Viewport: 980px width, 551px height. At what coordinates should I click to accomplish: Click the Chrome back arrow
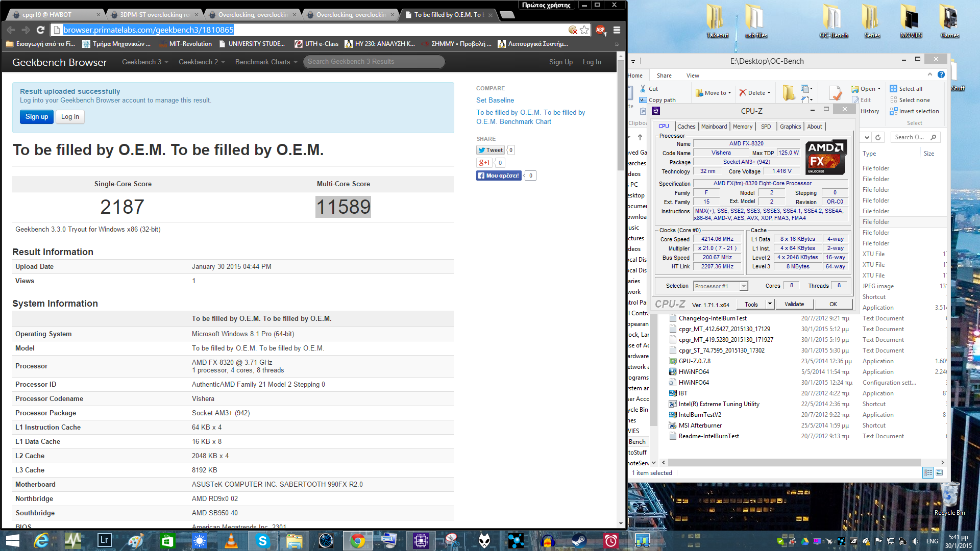[x=11, y=30]
